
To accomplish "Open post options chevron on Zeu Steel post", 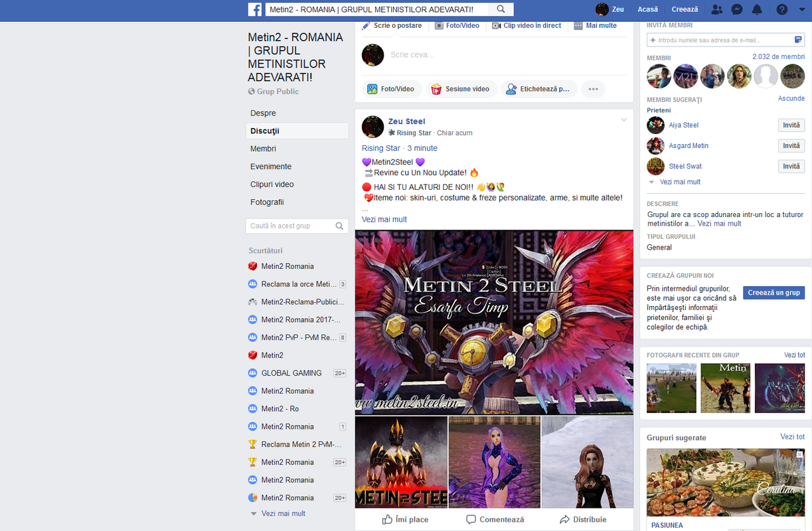I will click(x=623, y=120).
